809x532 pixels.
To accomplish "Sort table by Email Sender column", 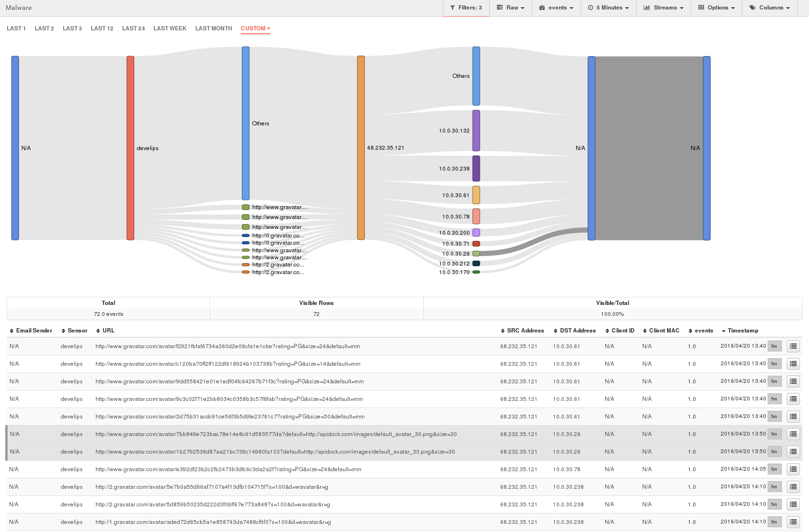I will 31,331.
